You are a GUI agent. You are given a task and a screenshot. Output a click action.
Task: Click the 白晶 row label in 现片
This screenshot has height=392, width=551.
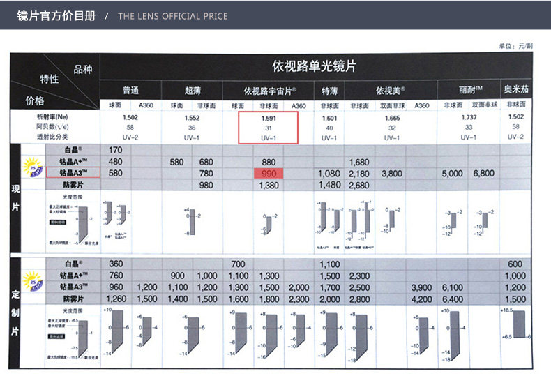[73, 150]
